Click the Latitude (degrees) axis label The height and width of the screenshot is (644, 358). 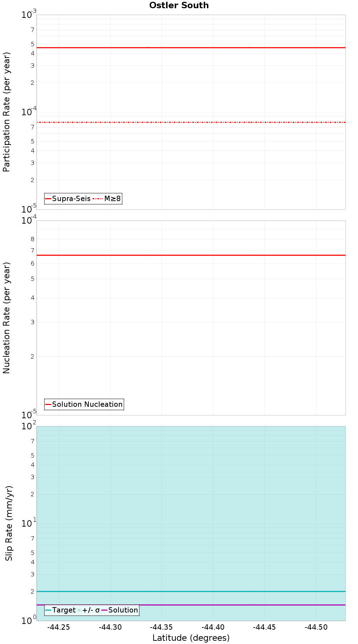(191, 638)
